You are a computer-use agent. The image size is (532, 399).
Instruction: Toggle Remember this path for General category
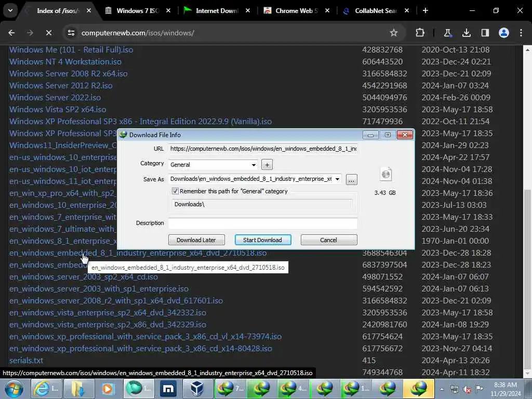[175, 191]
